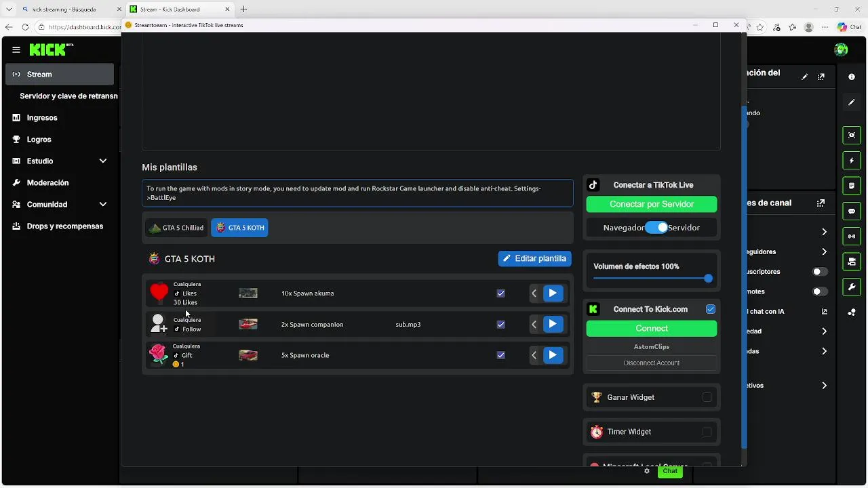The width and height of the screenshot is (868, 488).
Task: Click the Kick logo in Connect To Kick.com panel
Action: [593, 309]
